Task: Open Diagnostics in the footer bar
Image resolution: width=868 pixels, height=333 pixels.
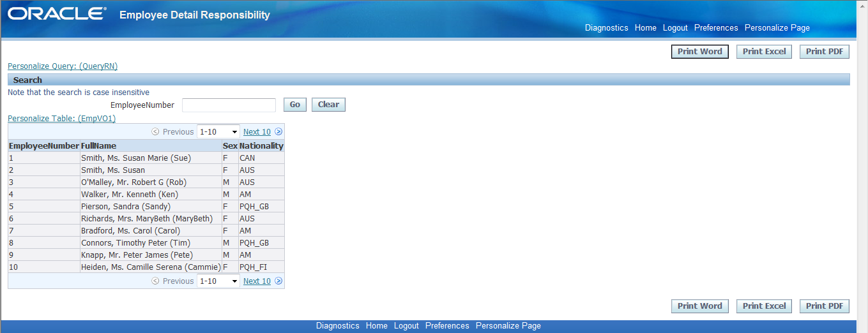Action: (x=338, y=326)
